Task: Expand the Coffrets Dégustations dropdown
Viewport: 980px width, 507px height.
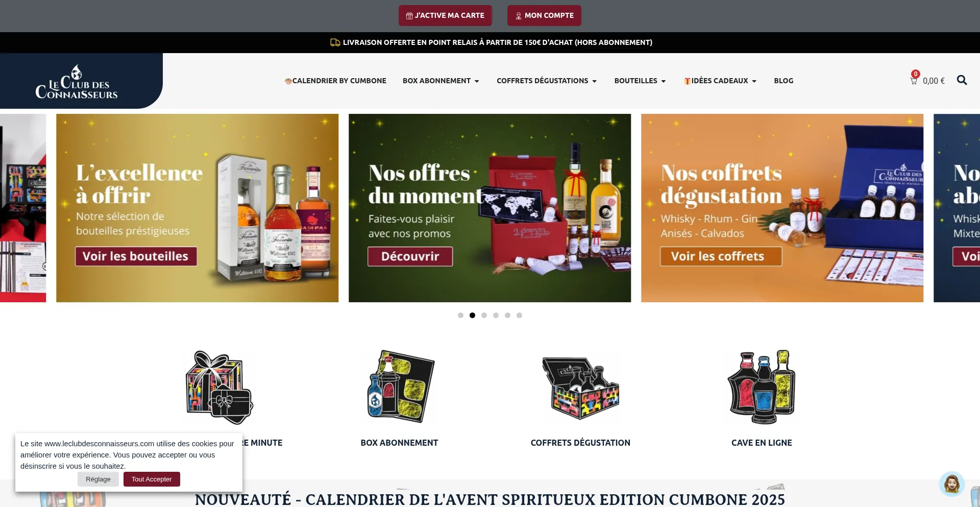Action: tap(547, 81)
